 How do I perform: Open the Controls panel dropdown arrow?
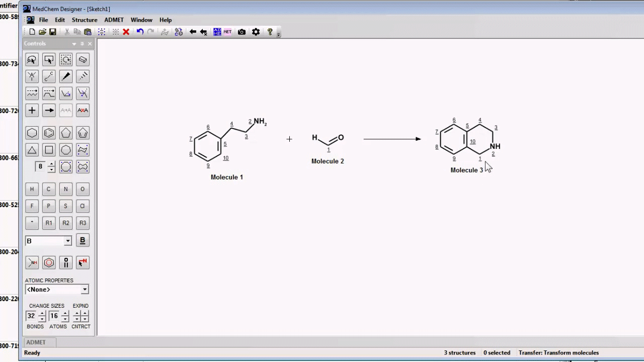(x=74, y=44)
